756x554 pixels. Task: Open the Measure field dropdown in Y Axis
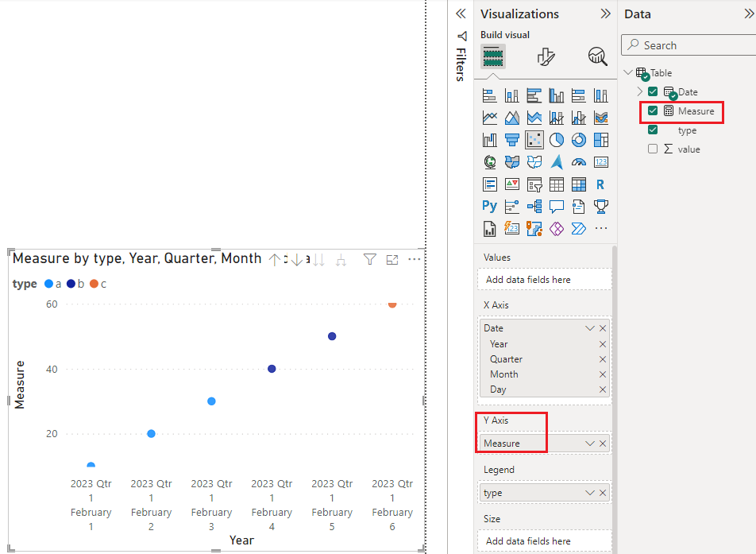[x=590, y=444]
